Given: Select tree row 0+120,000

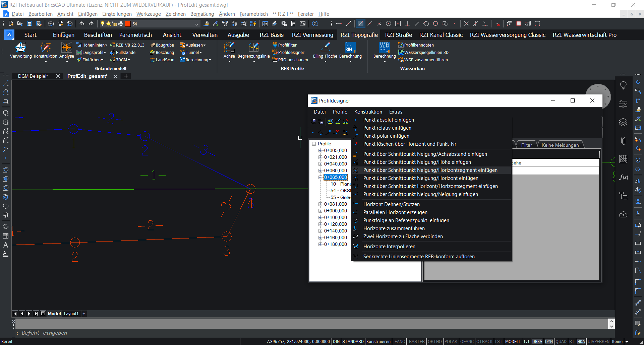Looking at the screenshot, I should (x=335, y=224).
